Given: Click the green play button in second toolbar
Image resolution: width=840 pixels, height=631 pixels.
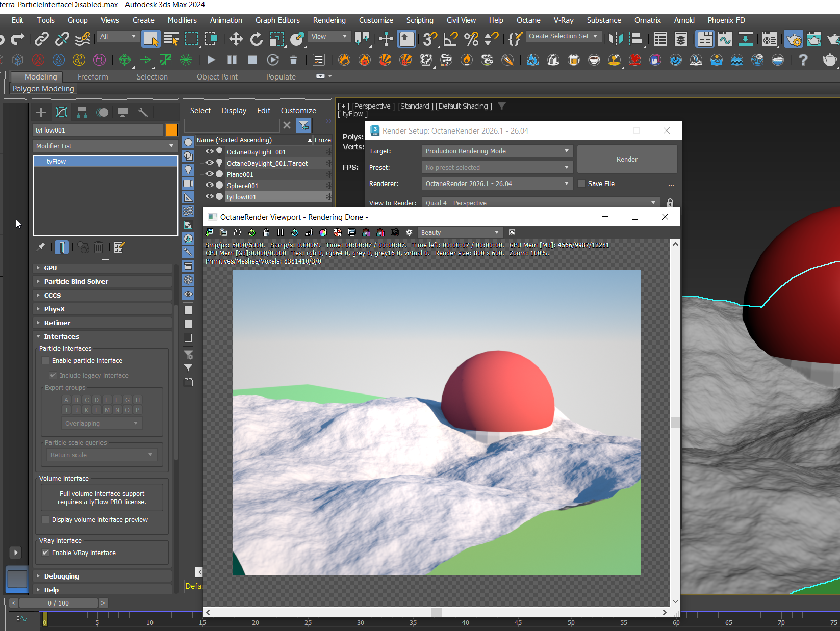Looking at the screenshot, I should tap(211, 60).
